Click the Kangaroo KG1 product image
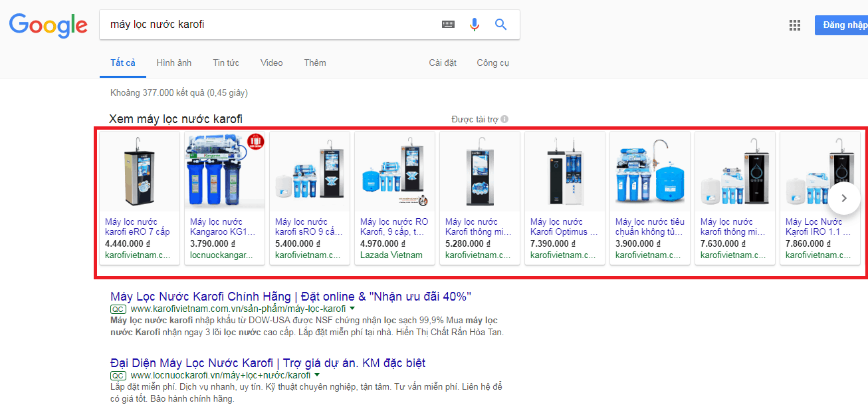Image resolution: width=868 pixels, height=411 pixels. point(225,172)
